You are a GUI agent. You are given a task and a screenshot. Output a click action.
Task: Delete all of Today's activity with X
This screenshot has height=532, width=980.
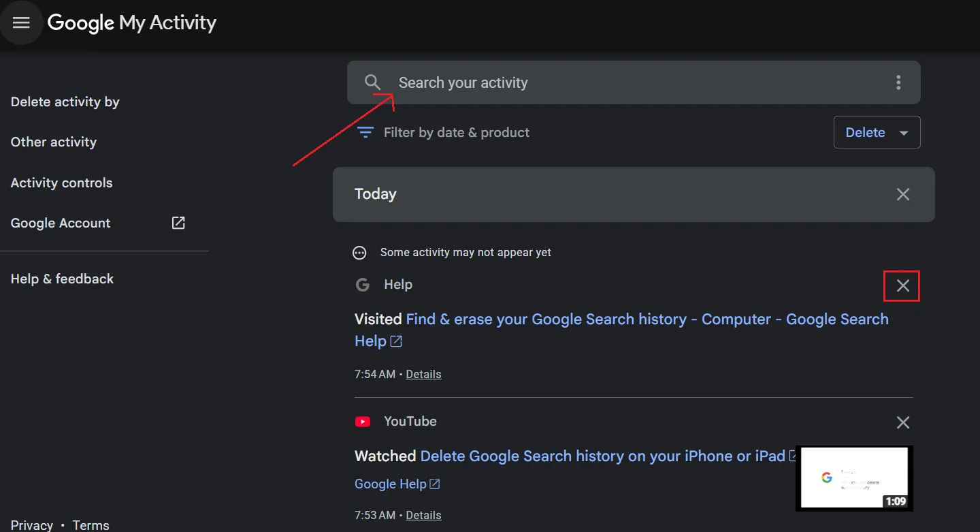[x=903, y=194]
